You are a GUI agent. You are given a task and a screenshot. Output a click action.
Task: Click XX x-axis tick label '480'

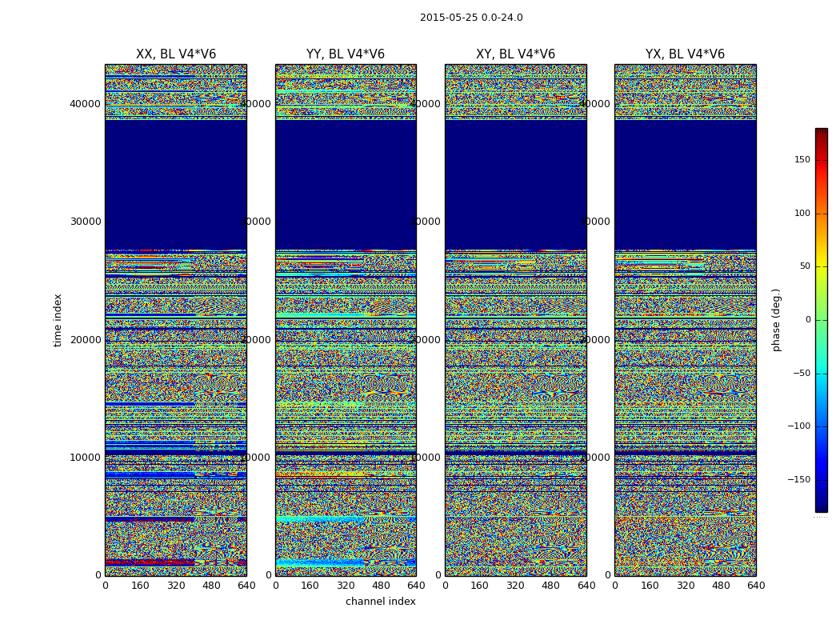[211, 586]
